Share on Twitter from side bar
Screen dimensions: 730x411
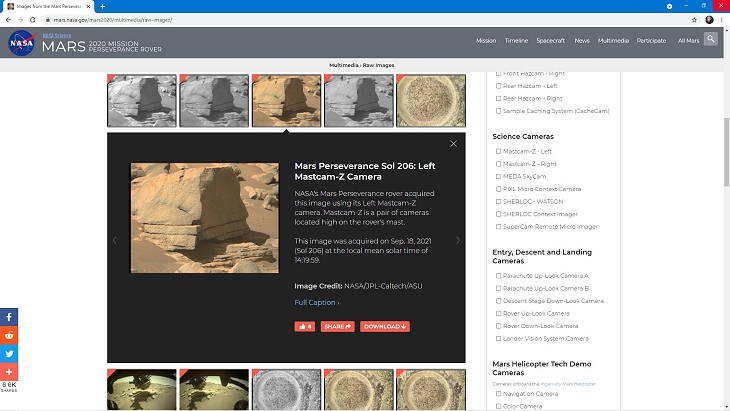(9, 353)
